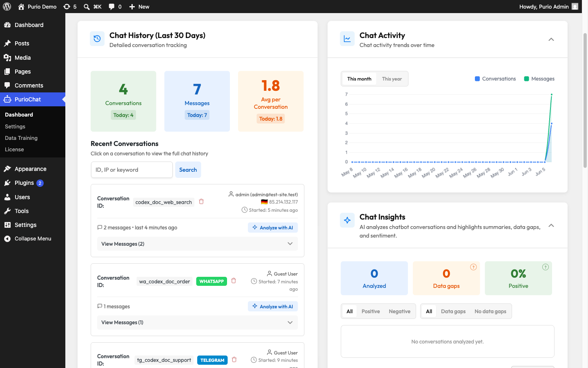Click the Search button

point(188,170)
